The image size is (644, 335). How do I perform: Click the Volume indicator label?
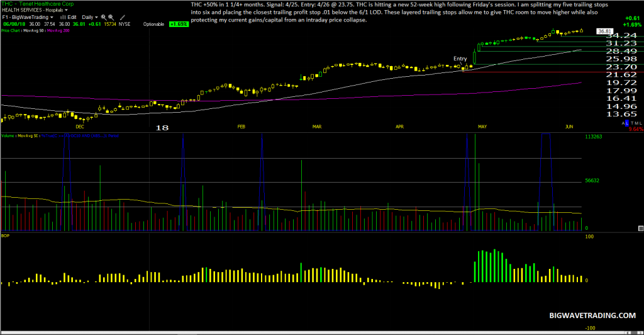pos(8,135)
